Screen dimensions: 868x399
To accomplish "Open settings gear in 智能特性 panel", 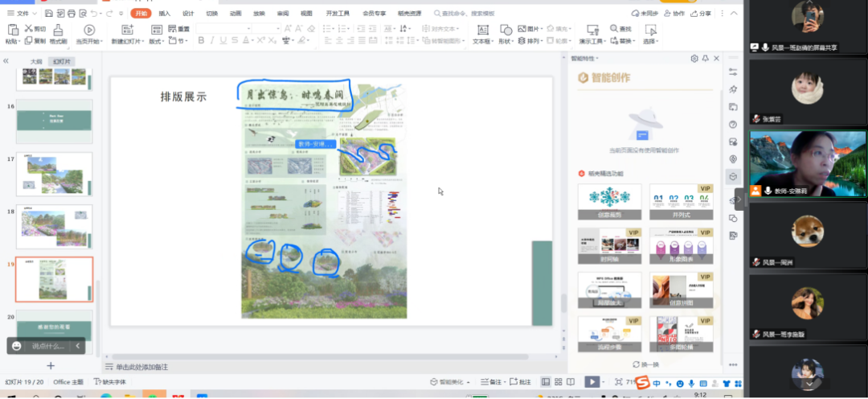I will 694,58.
